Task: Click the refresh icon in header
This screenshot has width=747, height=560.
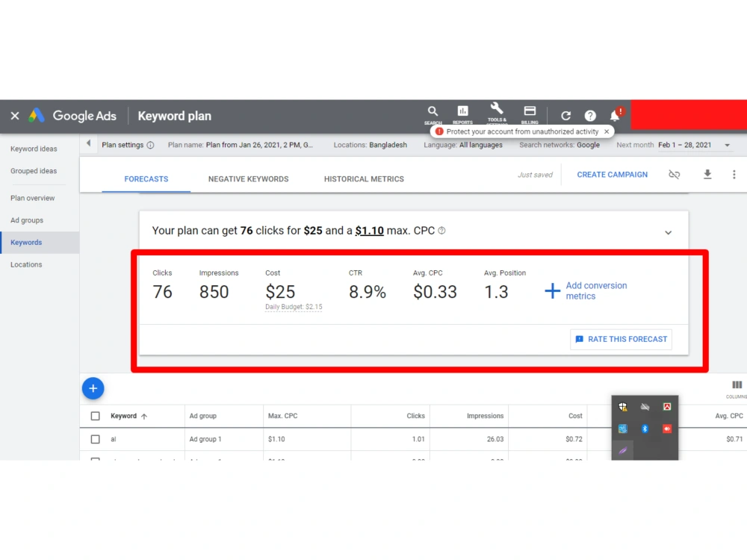Action: point(565,116)
